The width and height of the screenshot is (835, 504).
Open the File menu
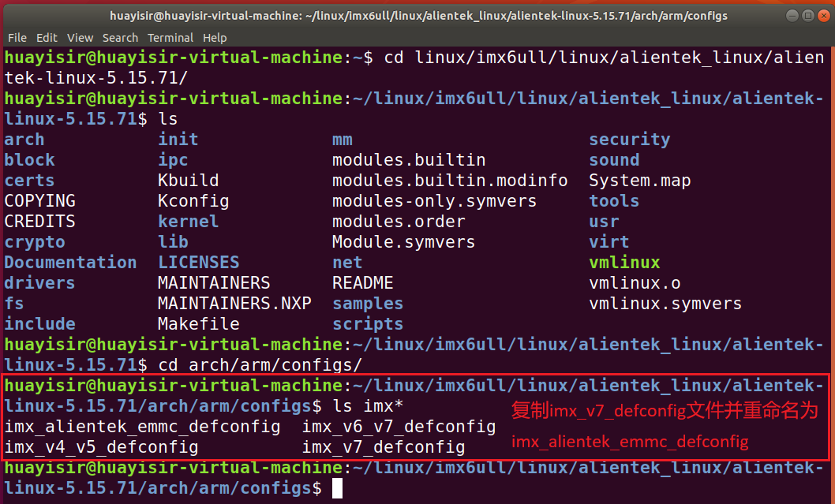coord(17,37)
